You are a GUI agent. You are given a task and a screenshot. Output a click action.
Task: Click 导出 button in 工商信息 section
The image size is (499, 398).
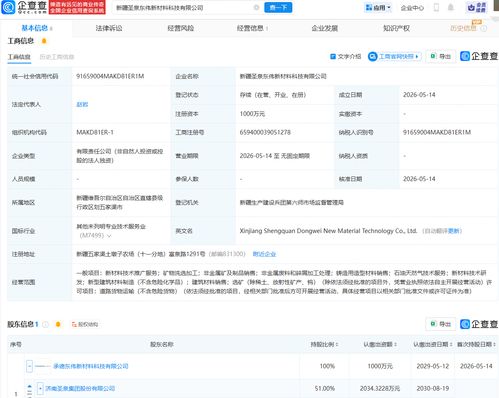[441, 56]
